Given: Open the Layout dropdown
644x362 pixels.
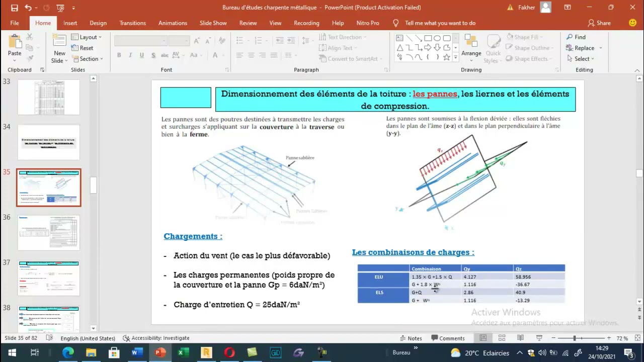Looking at the screenshot, I should point(87,37).
